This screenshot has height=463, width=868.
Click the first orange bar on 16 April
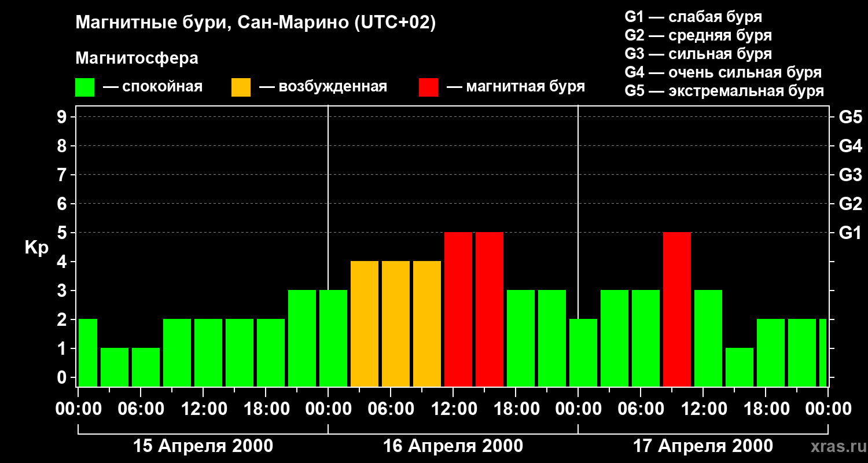click(x=365, y=324)
